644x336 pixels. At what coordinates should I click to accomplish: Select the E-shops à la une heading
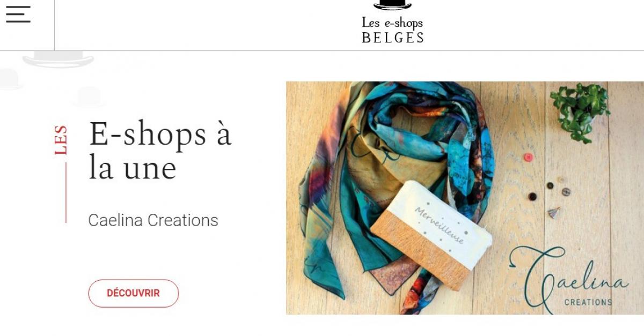(x=160, y=151)
